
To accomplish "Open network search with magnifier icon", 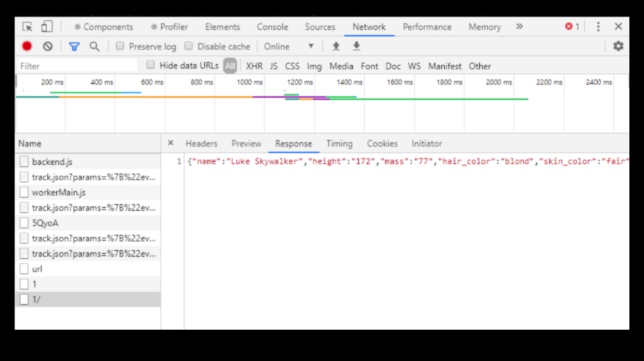I will pyautogui.click(x=94, y=46).
